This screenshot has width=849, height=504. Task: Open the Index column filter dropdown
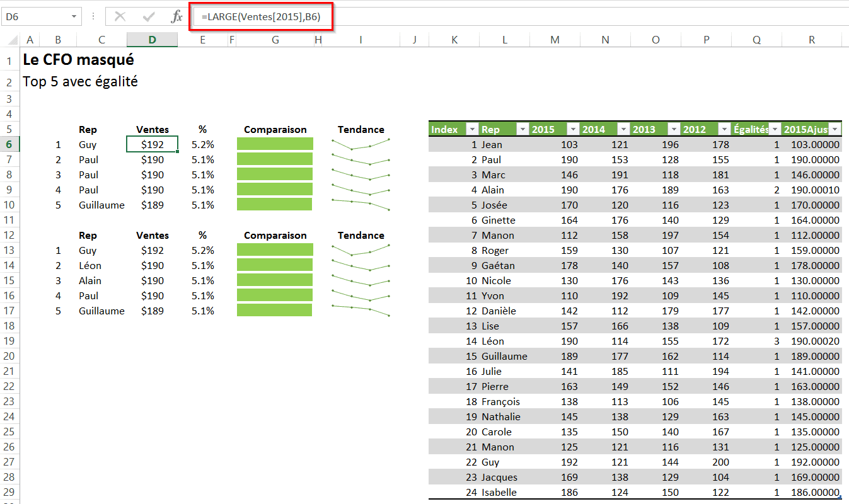pos(472,130)
